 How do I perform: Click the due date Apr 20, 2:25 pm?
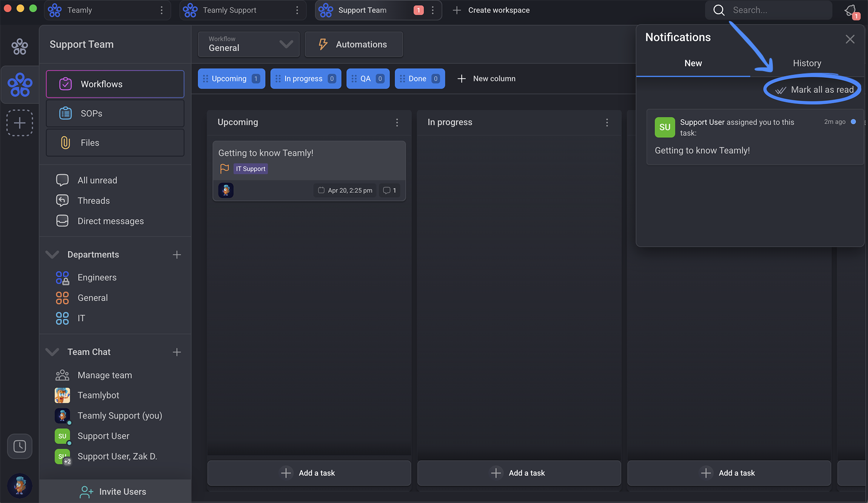(345, 190)
